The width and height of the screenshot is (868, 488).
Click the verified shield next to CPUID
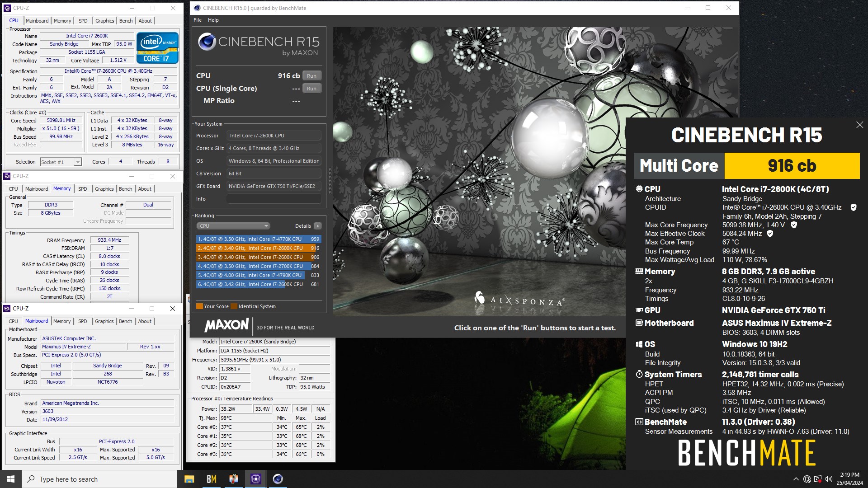pyautogui.click(x=854, y=207)
